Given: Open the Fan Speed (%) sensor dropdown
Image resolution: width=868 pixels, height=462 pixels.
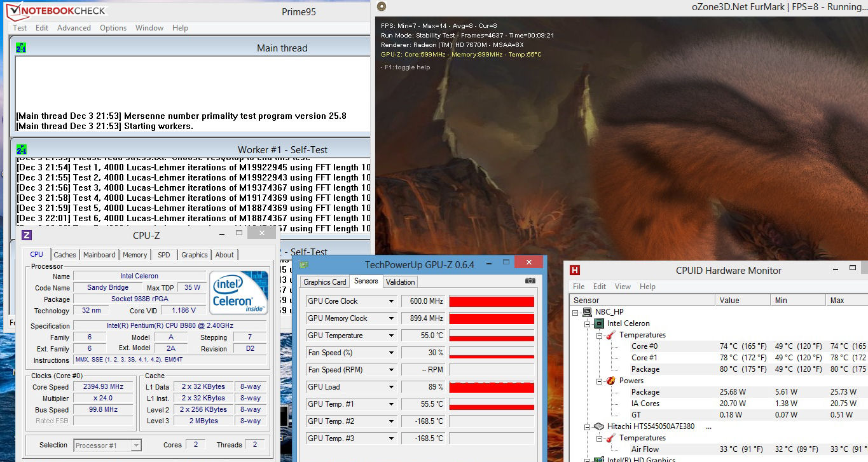Looking at the screenshot, I should tap(392, 353).
